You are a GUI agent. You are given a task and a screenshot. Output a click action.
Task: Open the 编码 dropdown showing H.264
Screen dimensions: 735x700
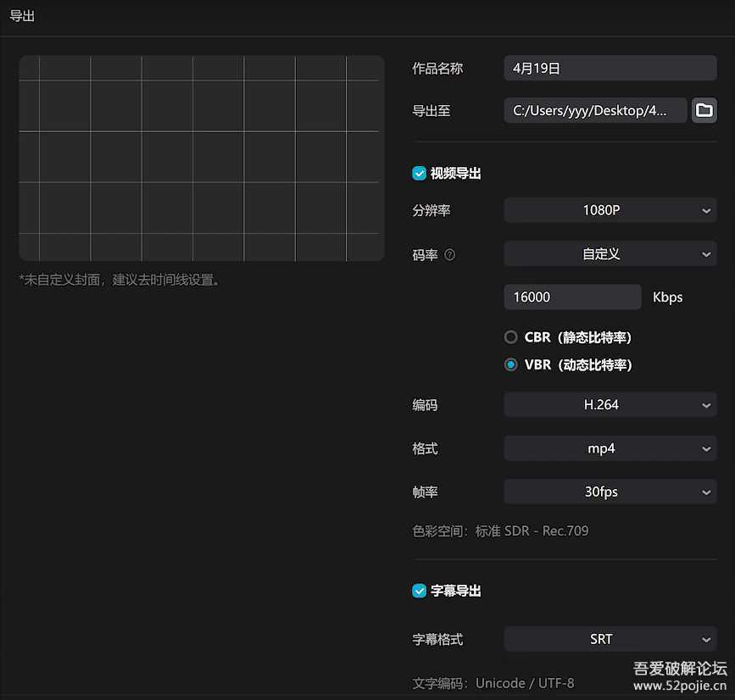coord(610,404)
